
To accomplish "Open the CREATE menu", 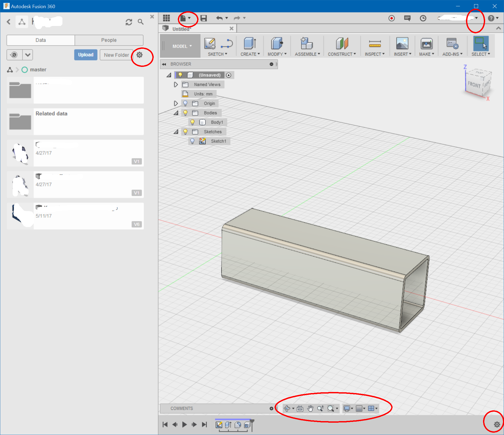I will click(x=250, y=54).
